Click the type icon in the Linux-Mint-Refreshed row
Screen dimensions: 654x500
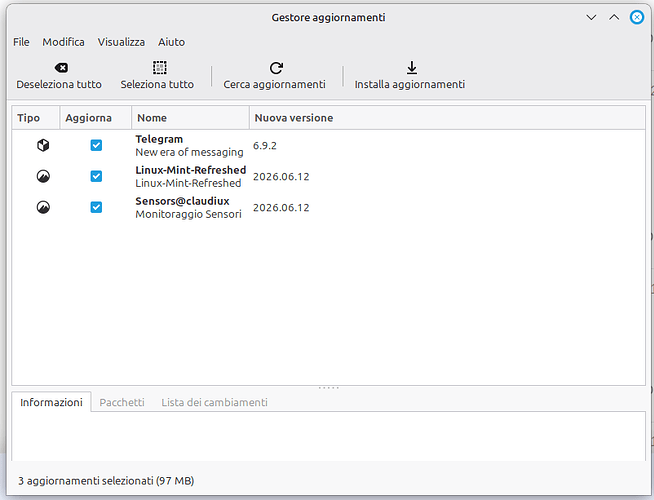[43, 176]
